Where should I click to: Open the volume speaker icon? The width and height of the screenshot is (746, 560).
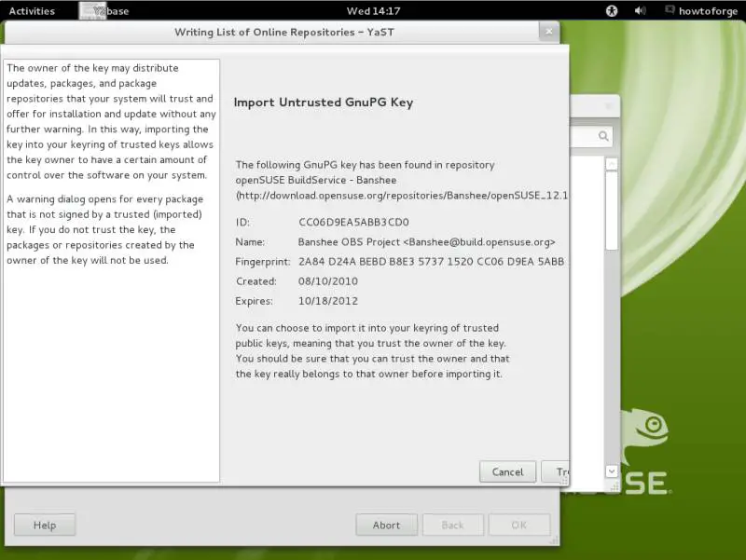tap(640, 10)
